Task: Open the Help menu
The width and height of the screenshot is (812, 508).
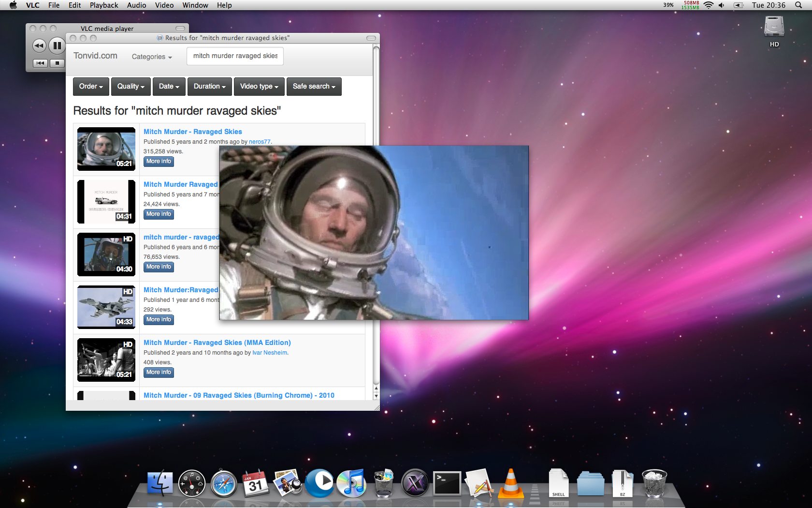Action: tap(224, 5)
